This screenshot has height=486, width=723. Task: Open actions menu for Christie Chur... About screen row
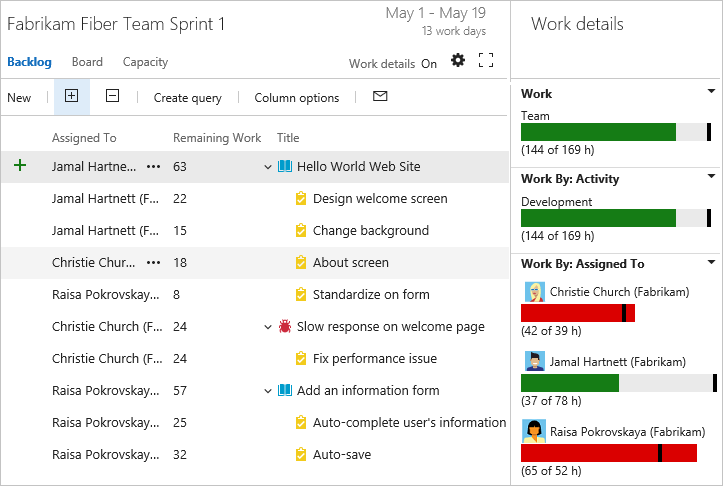[153, 263]
